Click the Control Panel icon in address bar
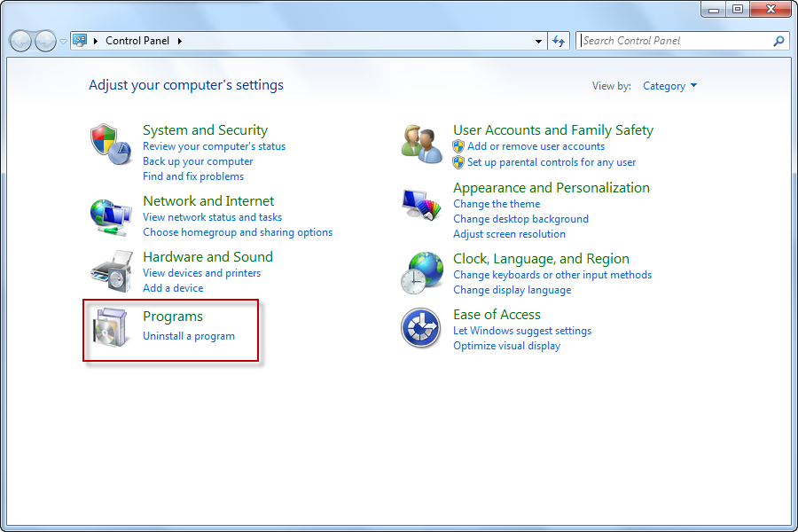The image size is (798, 532). pos(80,40)
